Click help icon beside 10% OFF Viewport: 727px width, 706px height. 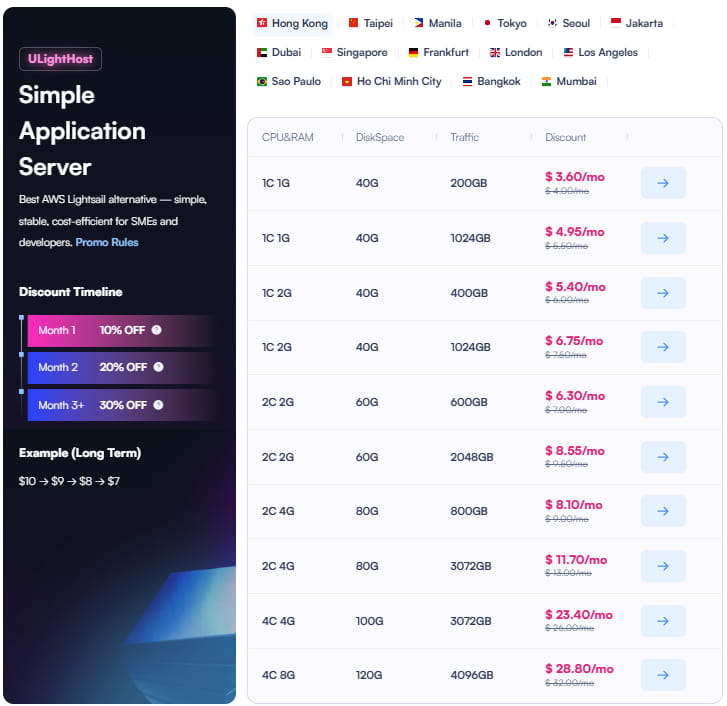(x=157, y=330)
